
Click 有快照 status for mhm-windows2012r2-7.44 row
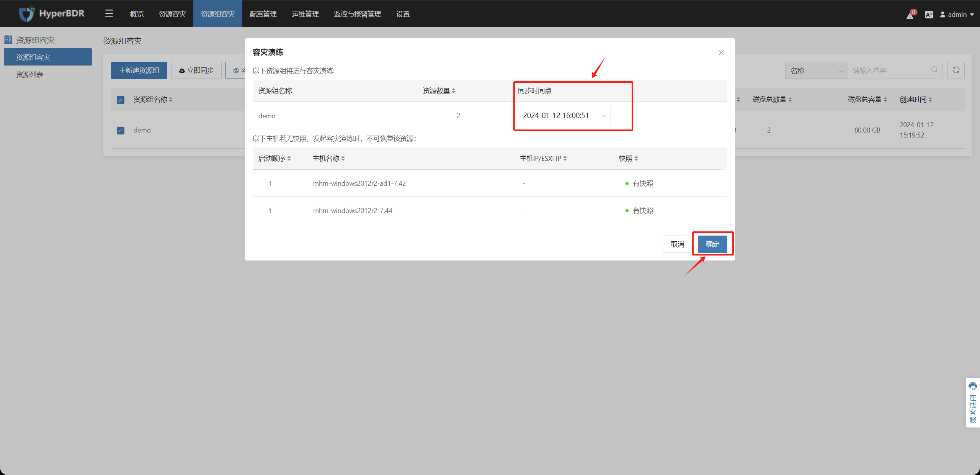tap(639, 211)
